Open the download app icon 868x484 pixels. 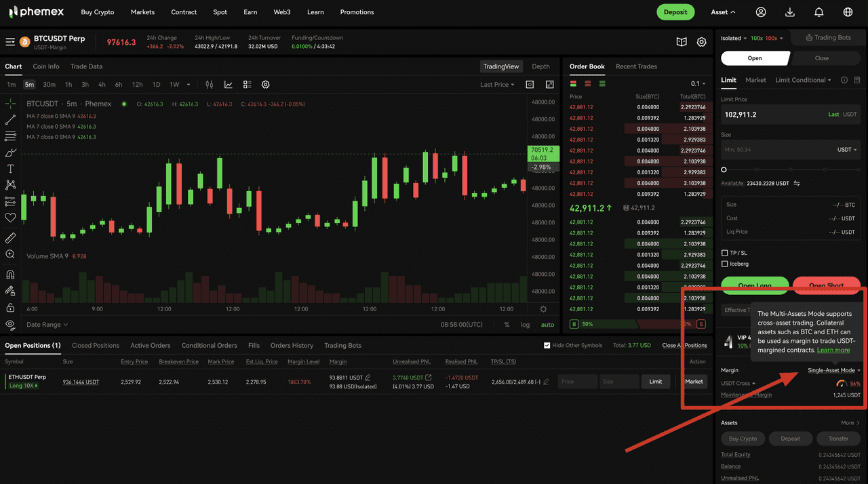pos(790,12)
